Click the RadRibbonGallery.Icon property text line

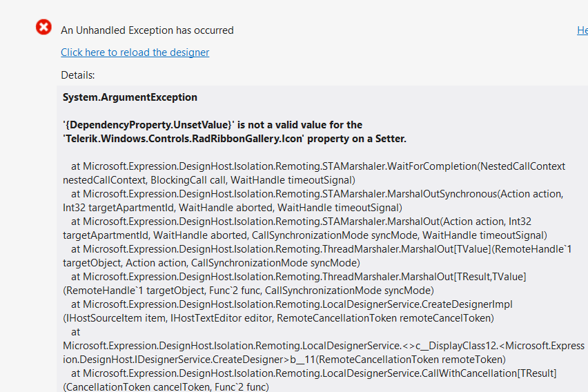pyautogui.click(x=235, y=139)
